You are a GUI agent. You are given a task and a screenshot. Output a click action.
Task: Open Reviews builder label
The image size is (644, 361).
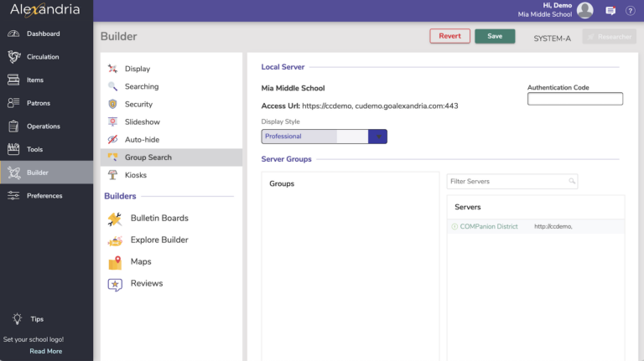pyautogui.click(x=147, y=283)
